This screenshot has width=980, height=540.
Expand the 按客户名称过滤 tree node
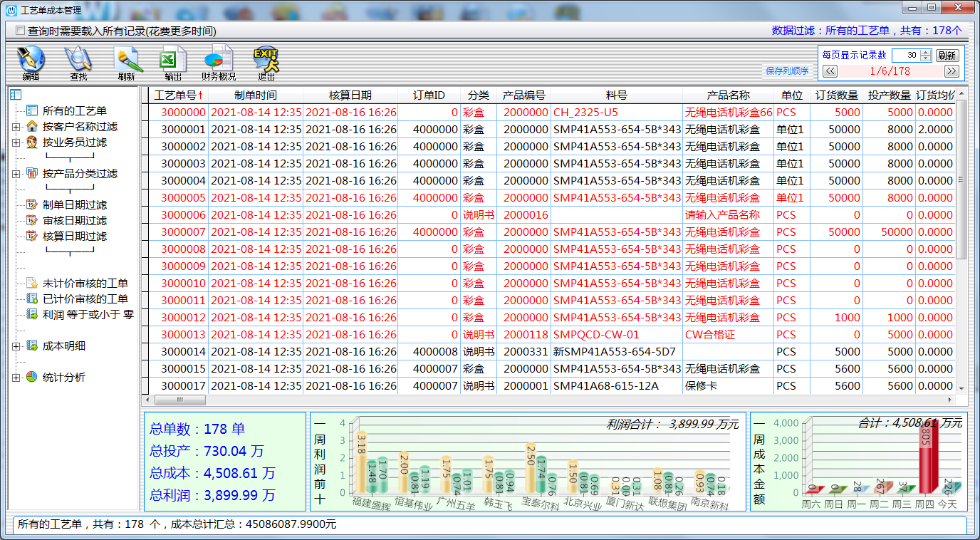tap(16, 127)
